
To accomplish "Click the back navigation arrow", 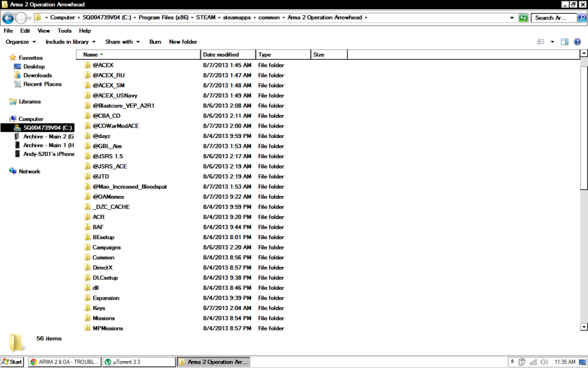I will (x=8, y=18).
